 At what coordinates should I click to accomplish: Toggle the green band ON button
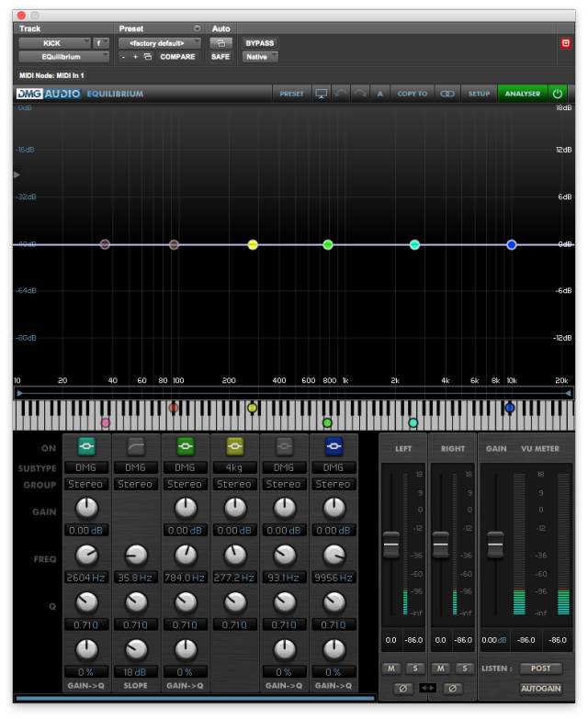pyautogui.click(x=186, y=446)
